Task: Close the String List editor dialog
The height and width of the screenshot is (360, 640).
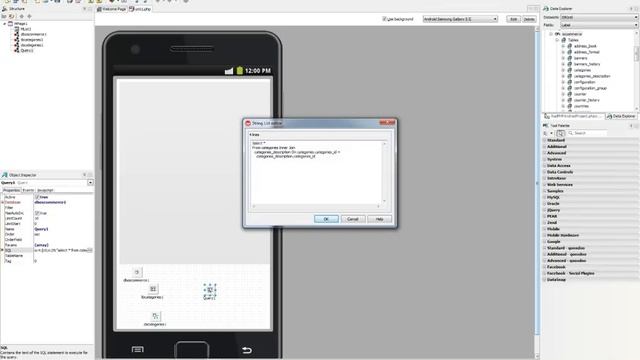Action: coord(387,122)
